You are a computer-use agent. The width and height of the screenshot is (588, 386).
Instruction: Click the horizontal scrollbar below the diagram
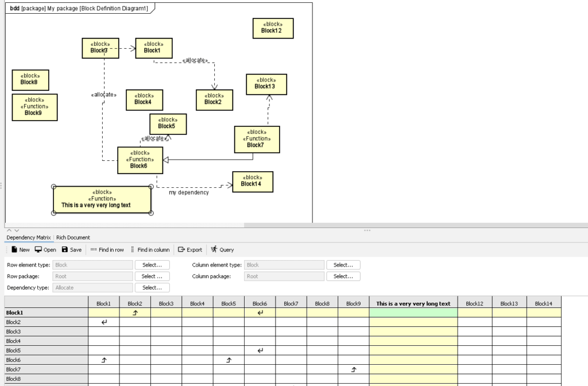(122, 225)
